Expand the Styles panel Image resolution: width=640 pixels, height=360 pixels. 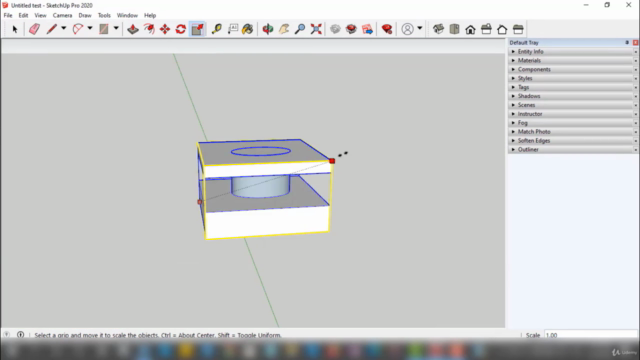coord(573,78)
